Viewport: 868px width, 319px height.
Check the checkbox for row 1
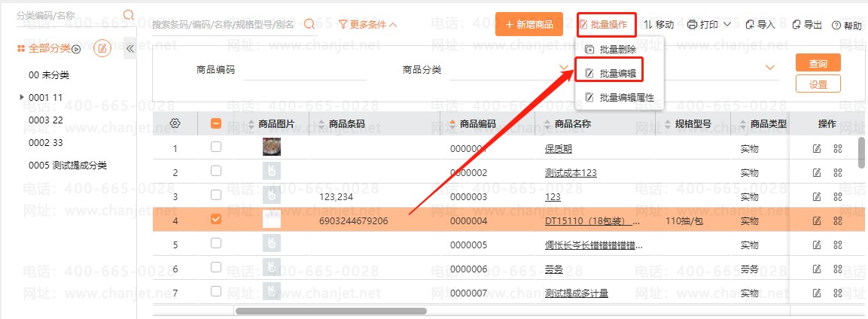tap(216, 147)
